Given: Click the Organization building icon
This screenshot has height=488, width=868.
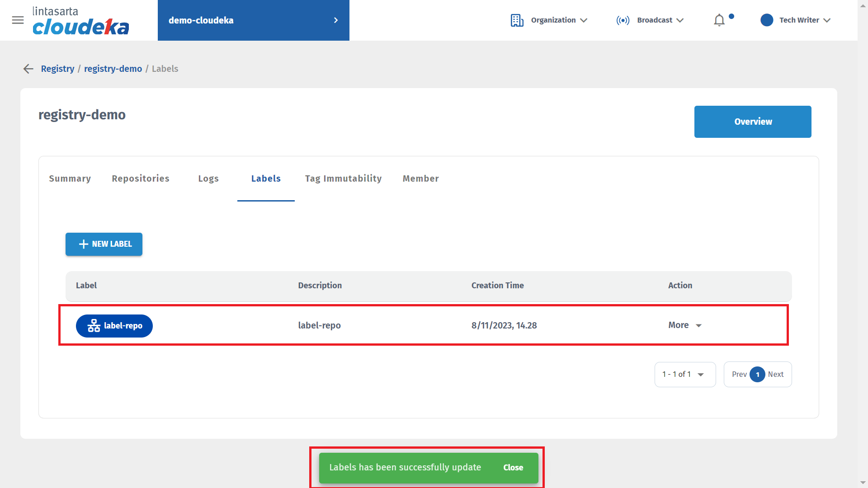Looking at the screenshot, I should [x=517, y=20].
